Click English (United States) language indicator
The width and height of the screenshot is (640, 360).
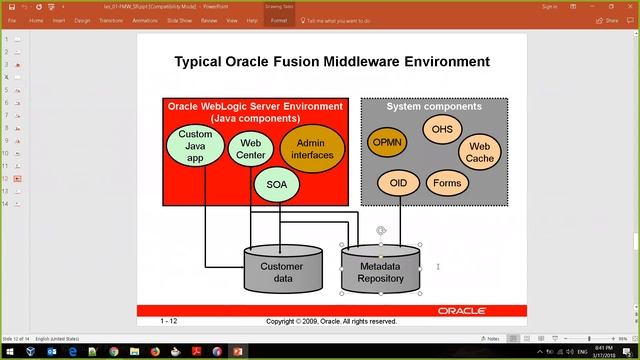57,339
